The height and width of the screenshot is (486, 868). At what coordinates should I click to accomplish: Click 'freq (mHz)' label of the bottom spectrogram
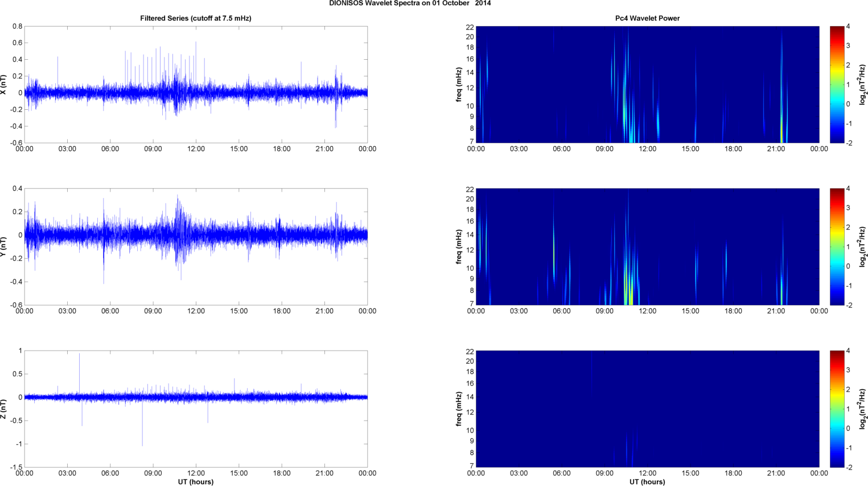[458, 409]
